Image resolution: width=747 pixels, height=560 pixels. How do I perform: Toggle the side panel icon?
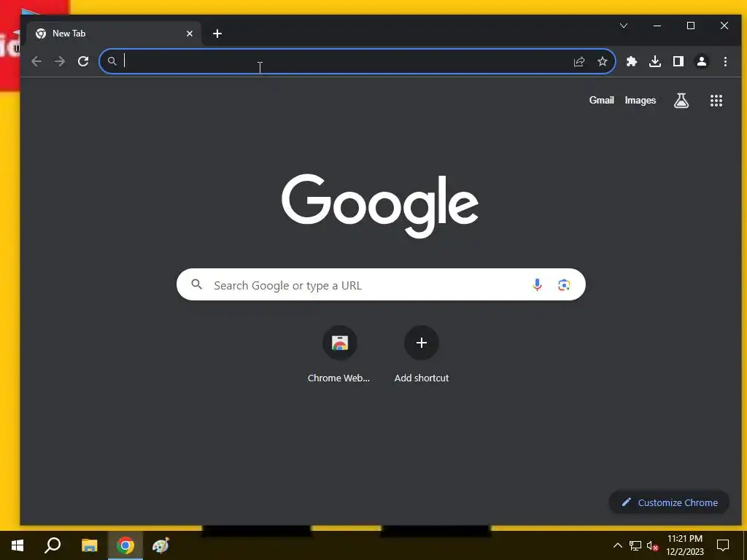[678, 61]
